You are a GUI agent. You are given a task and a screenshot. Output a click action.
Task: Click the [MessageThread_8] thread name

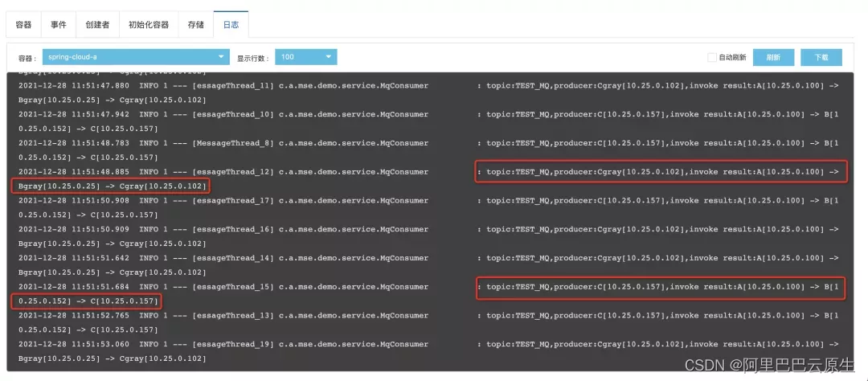(233, 143)
